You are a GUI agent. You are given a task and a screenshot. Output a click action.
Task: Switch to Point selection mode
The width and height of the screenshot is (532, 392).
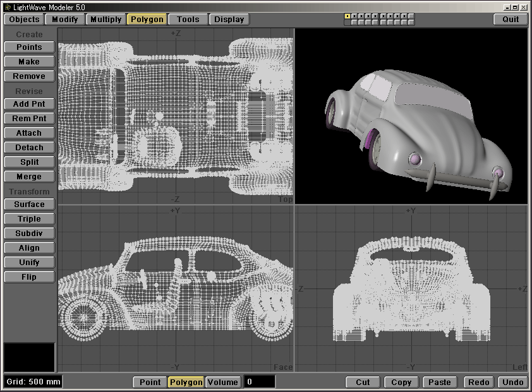150,382
